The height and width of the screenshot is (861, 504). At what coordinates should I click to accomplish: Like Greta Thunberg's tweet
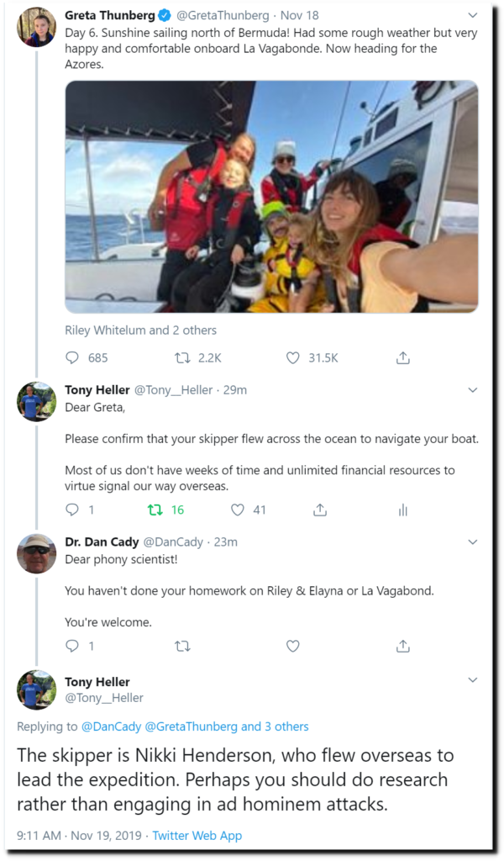292,357
